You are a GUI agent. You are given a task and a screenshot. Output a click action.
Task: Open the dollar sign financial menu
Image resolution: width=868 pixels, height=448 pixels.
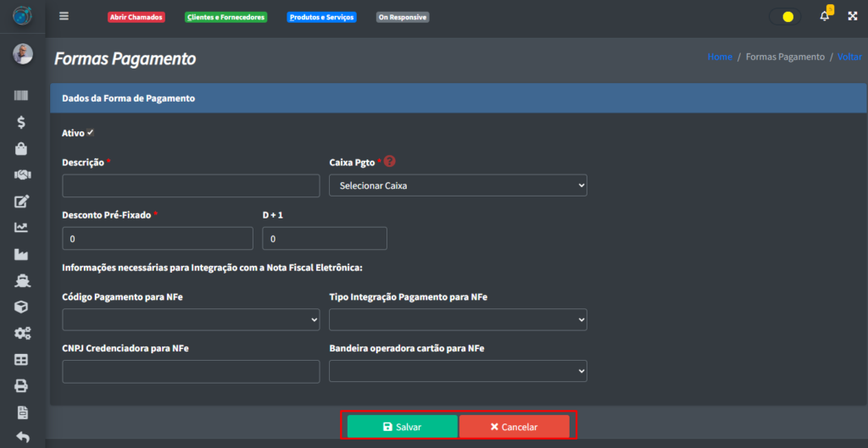tap(22, 123)
